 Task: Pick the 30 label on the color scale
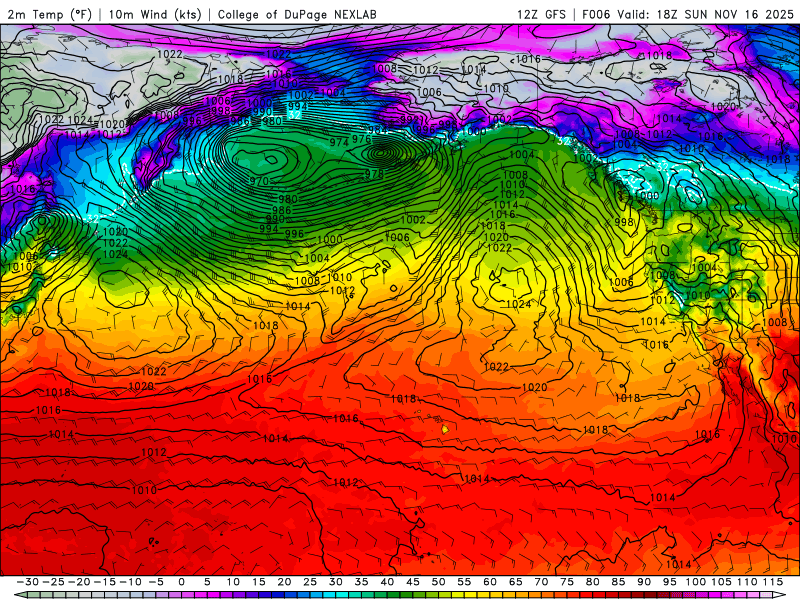click(x=336, y=582)
